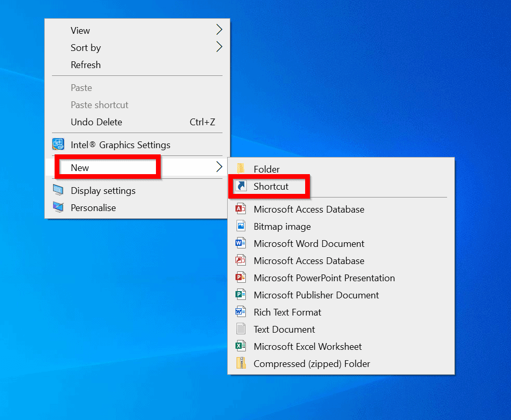The height and width of the screenshot is (420, 511).
Task: Click the Personalise icon
Action: point(58,207)
